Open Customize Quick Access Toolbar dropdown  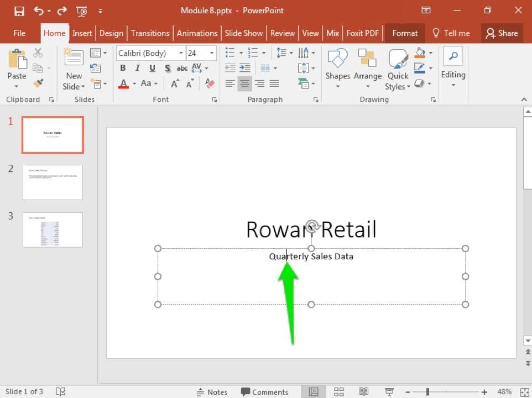click(101, 11)
